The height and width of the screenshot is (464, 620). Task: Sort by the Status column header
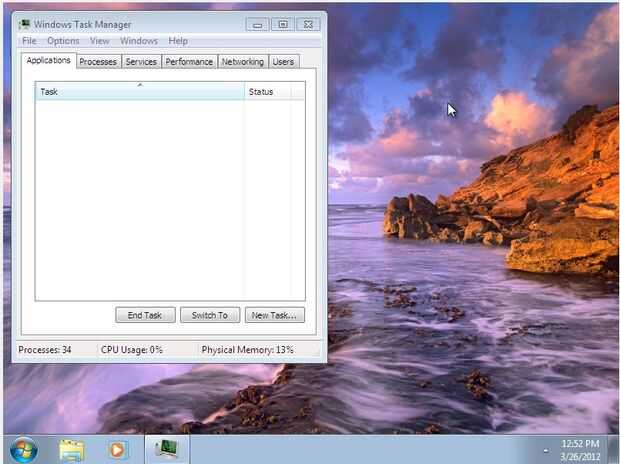point(268,91)
